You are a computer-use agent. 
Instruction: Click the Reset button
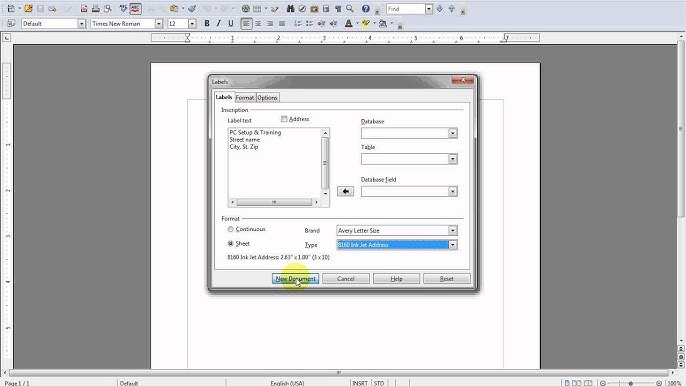[447, 279]
